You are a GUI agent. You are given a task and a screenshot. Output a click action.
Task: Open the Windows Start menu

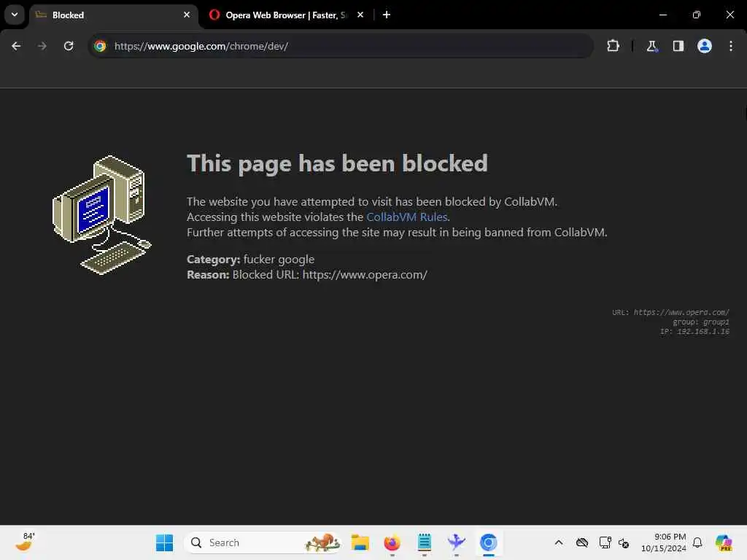pyautogui.click(x=165, y=542)
